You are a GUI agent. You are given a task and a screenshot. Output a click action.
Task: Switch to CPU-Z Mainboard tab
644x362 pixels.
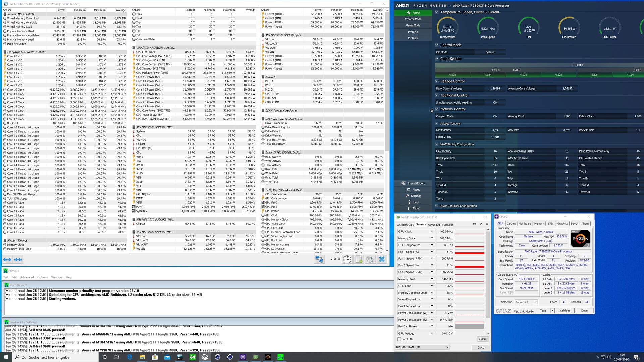(x=525, y=224)
